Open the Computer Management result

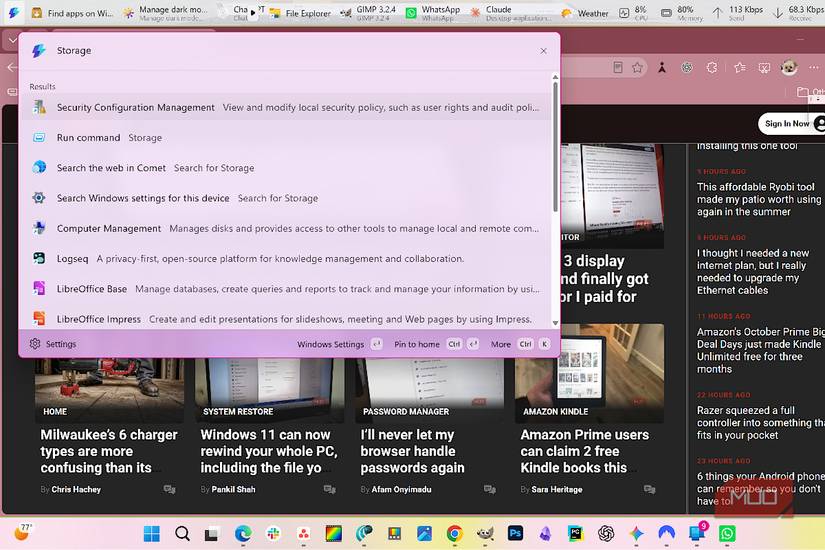(285, 228)
